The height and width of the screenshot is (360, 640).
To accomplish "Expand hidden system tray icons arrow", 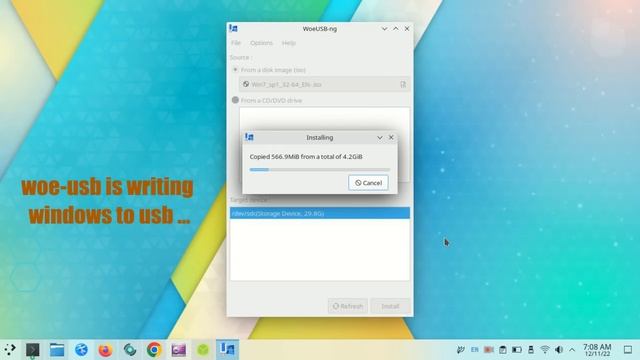I will 572,350.
